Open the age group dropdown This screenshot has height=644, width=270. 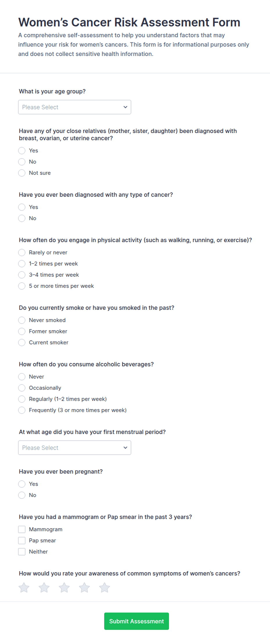(x=75, y=107)
